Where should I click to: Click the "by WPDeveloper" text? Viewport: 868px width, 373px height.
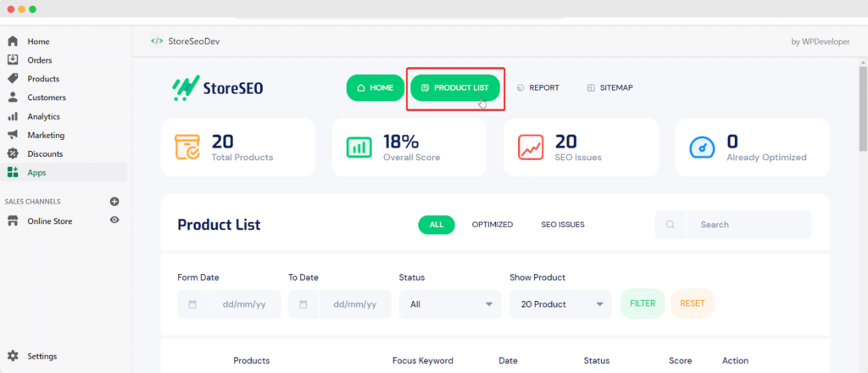pyautogui.click(x=821, y=42)
